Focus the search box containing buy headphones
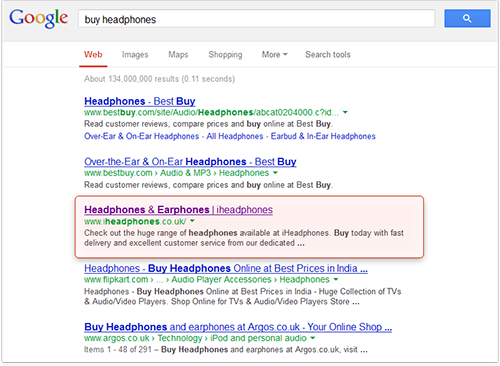Screen dimensions: 500x366 [256, 19]
